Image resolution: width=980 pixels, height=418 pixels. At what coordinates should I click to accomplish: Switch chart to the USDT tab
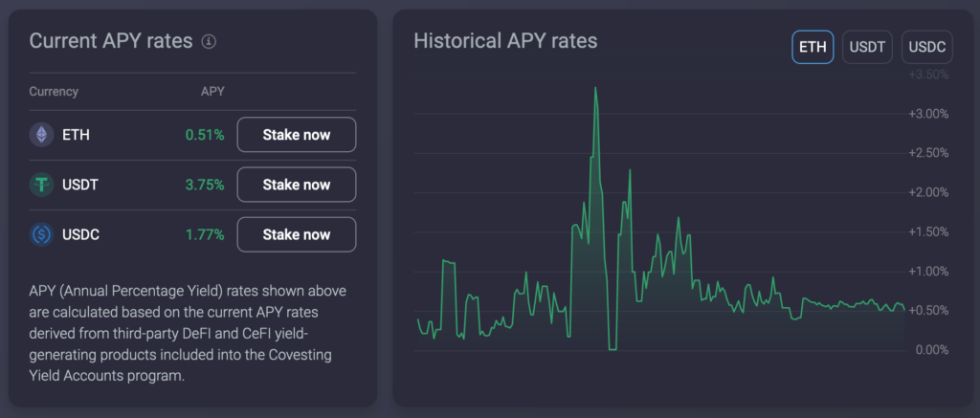[867, 47]
